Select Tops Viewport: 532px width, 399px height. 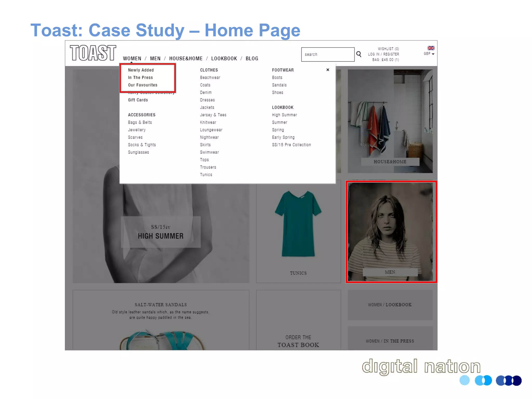point(204,160)
